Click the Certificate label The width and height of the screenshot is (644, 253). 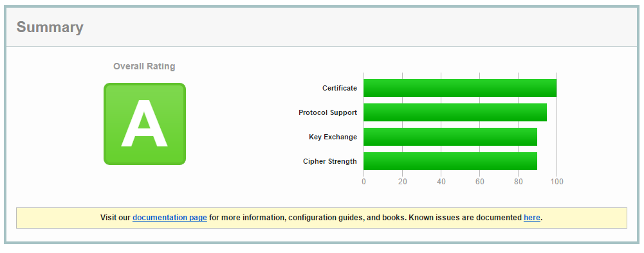point(340,88)
